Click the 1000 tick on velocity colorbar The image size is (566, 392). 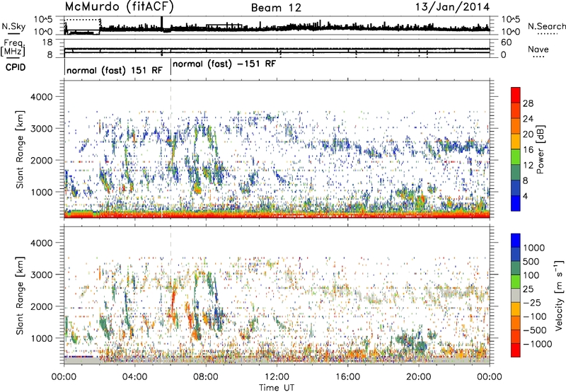pyautogui.click(x=534, y=248)
